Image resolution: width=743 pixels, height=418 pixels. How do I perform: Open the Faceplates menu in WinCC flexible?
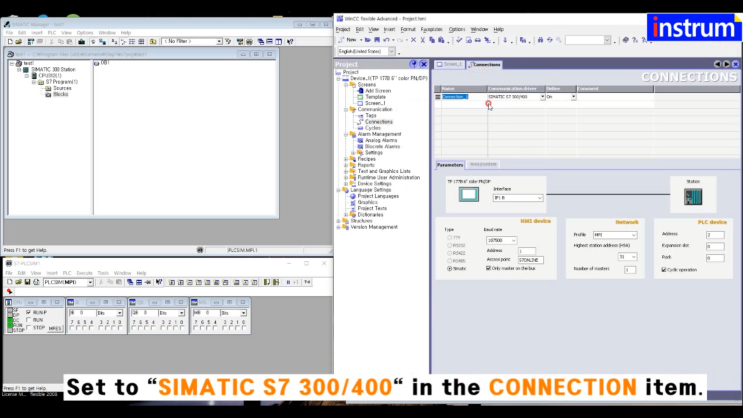tap(431, 29)
